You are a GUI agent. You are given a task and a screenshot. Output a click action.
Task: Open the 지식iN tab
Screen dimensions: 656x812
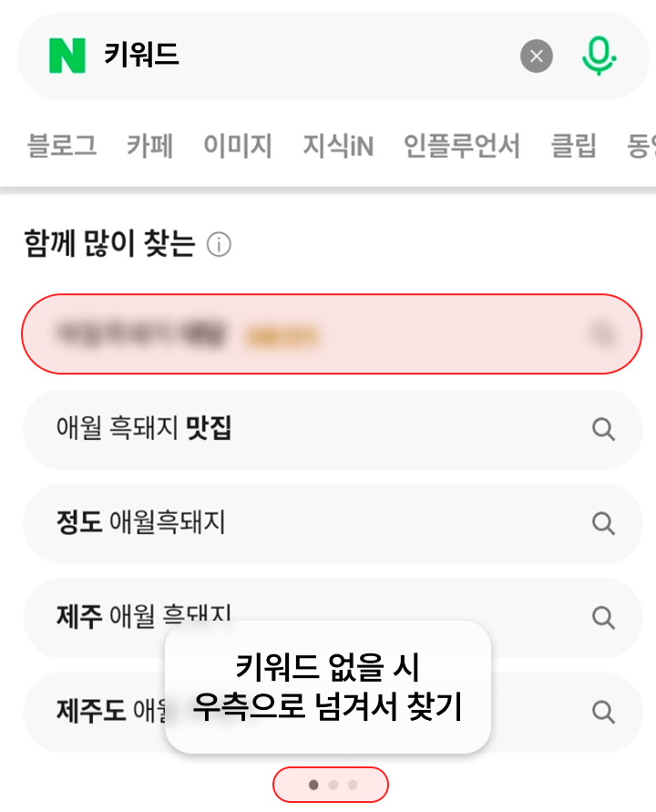(x=338, y=146)
